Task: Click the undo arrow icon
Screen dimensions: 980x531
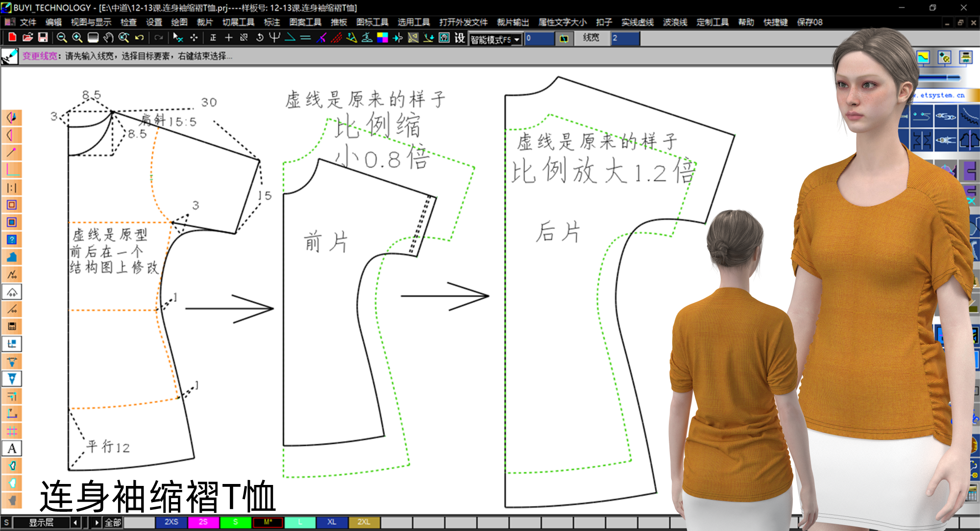Action: 140,38
